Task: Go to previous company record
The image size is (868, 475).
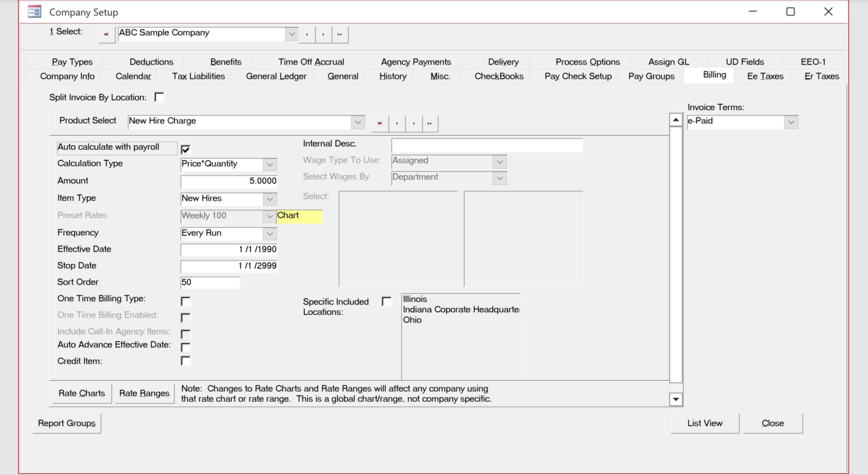Action: pyautogui.click(x=307, y=33)
